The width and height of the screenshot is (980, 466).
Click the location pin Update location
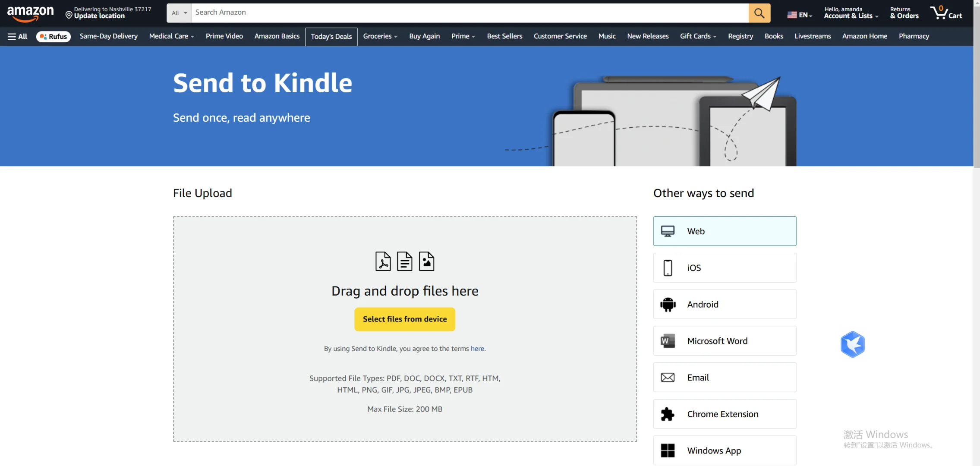(95, 16)
